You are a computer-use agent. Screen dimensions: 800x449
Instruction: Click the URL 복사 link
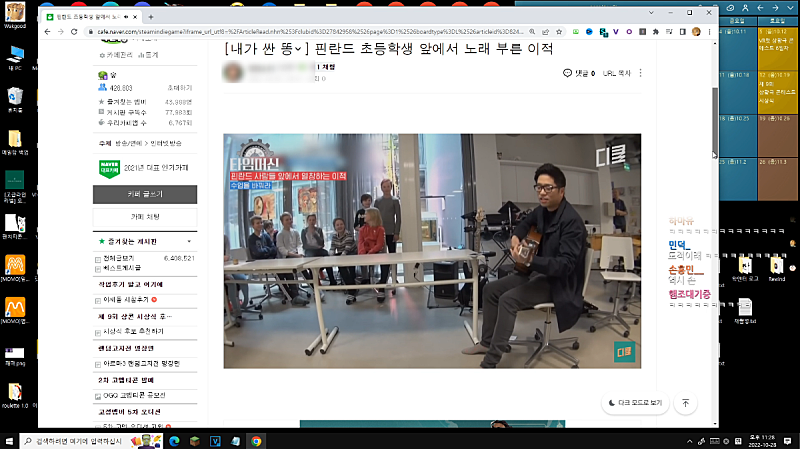coord(617,73)
